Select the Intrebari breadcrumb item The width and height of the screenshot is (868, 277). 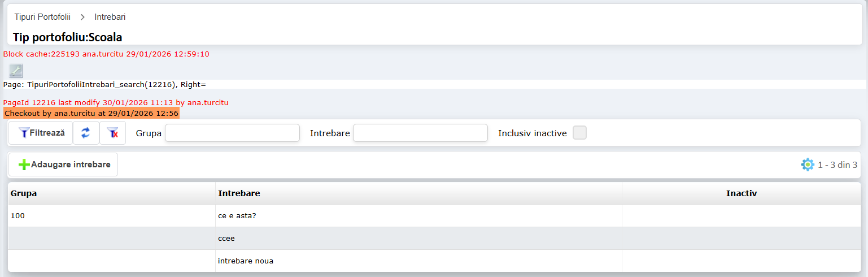[x=110, y=17]
